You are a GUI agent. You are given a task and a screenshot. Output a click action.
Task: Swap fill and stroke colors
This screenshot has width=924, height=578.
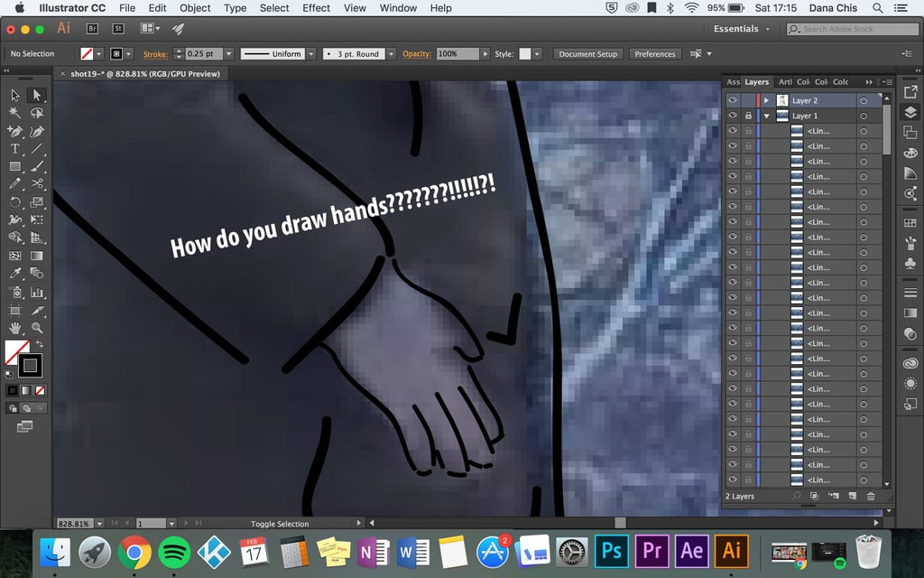[40, 344]
